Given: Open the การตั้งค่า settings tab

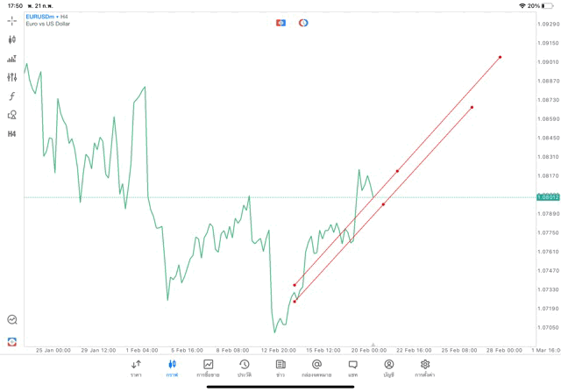Looking at the screenshot, I should click(x=425, y=368).
